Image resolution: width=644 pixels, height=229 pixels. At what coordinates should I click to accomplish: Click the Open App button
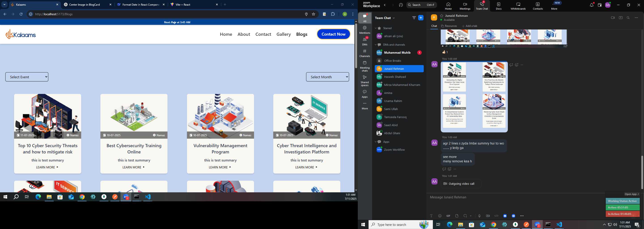coord(631,194)
